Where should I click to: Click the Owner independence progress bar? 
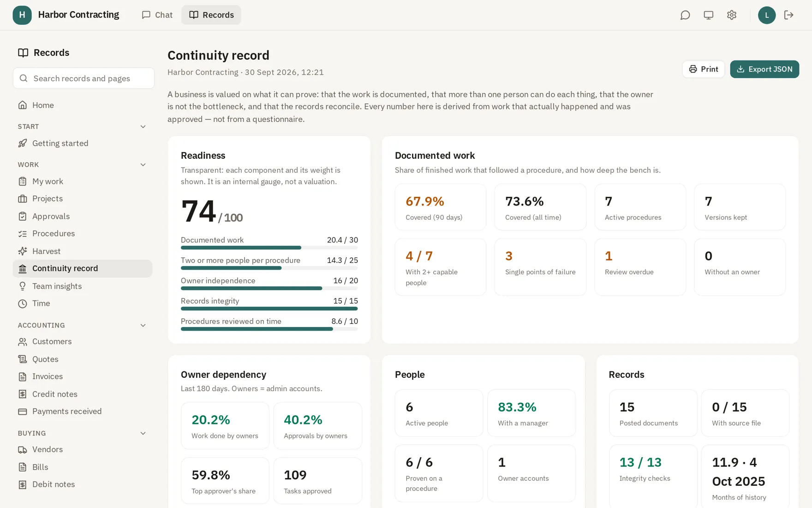pyautogui.click(x=269, y=289)
